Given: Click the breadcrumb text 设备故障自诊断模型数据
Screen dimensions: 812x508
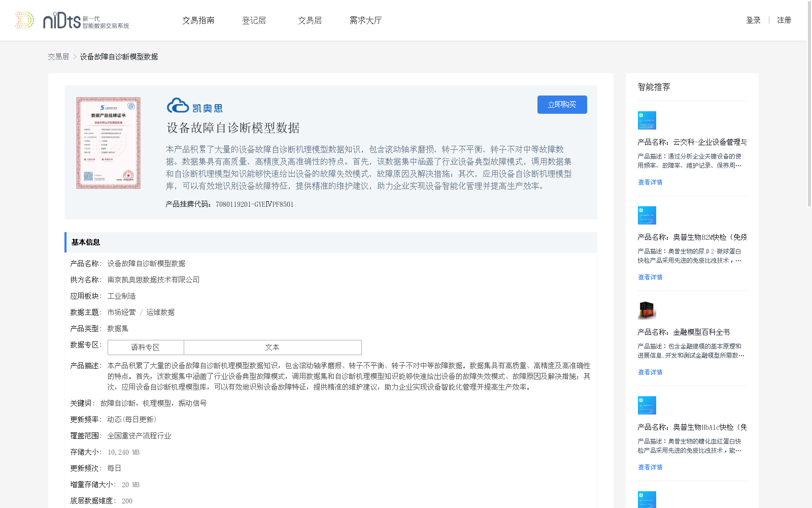Looking at the screenshot, I should click(119, 57).
